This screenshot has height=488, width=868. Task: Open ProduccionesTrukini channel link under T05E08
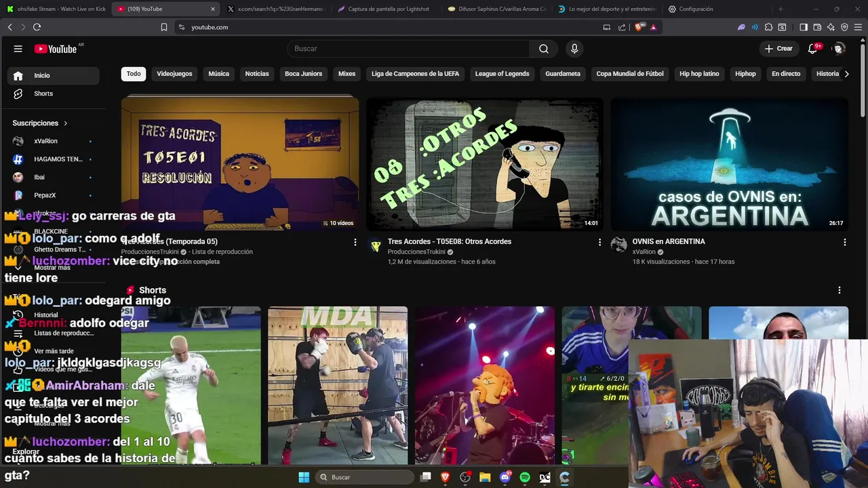[416, 252]
